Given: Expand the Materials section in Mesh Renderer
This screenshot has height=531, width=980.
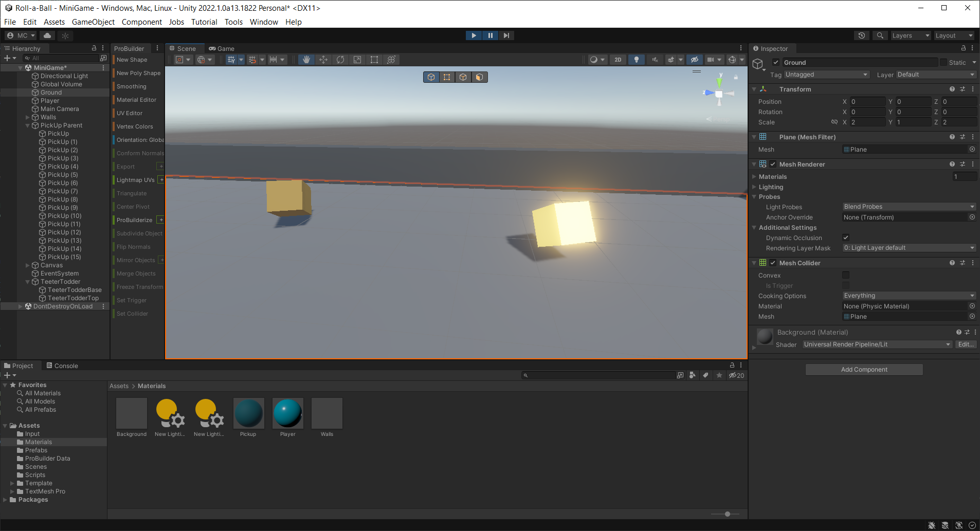Looking at the screenshot, I should pos(754,177).
